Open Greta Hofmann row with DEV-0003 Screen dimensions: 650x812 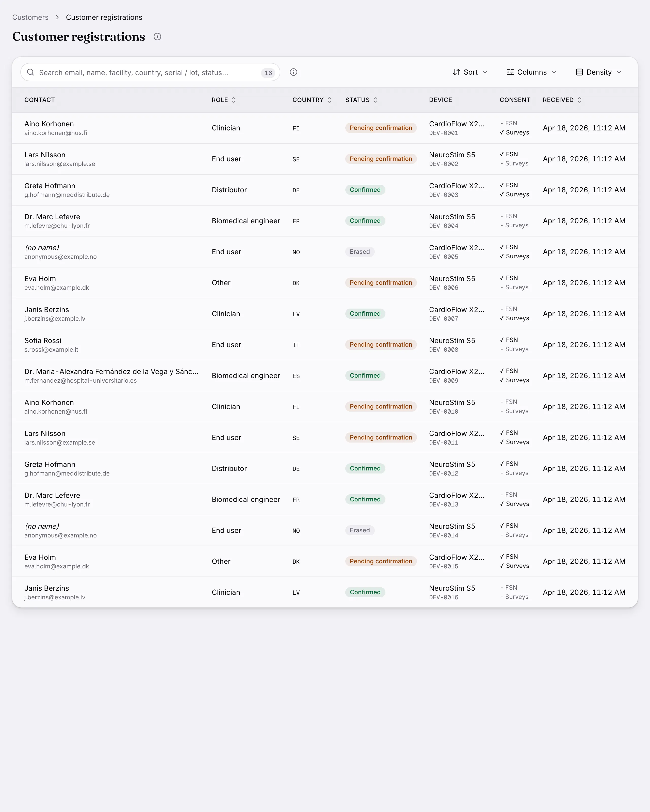pyautogui.click(x=325, y=190)
